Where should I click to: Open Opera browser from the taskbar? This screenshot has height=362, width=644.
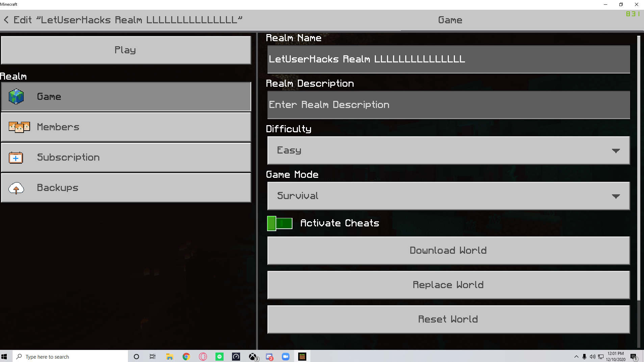(203, 357)
